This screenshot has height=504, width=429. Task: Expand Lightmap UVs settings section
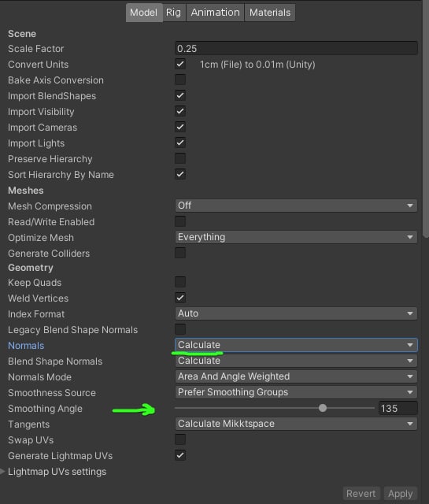pyautogui.click(x=2, y=472)
